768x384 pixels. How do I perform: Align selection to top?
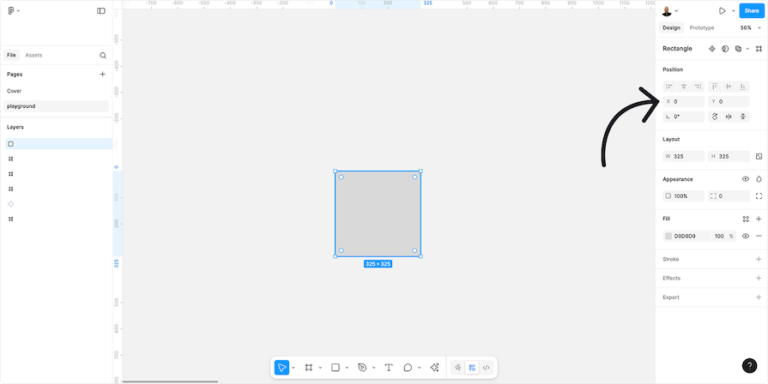coord(715,86)
